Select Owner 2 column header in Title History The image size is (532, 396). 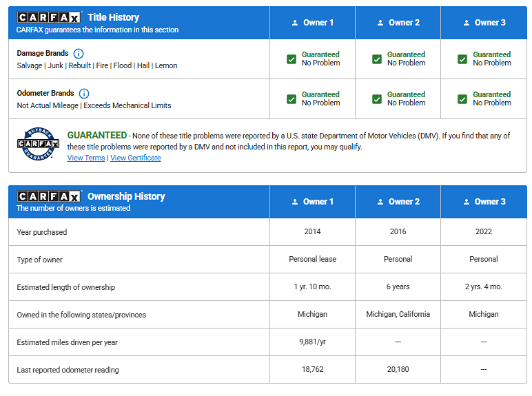(398, 23)
